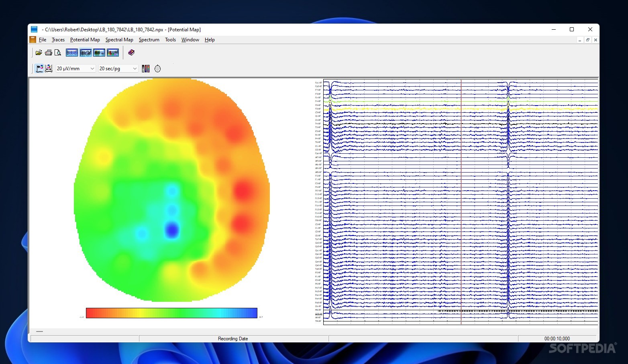Open the Tools menu
The image size is (628, 364).
pyautogui.click(x=171, y=40)
